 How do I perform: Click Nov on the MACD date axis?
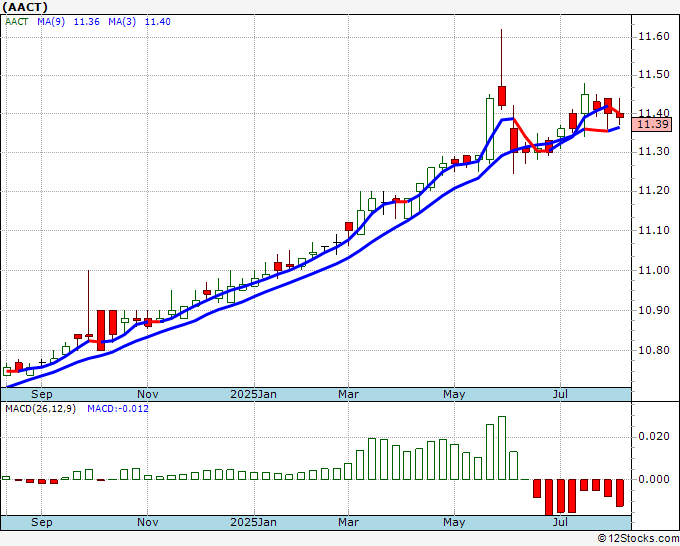coord(147,522)
